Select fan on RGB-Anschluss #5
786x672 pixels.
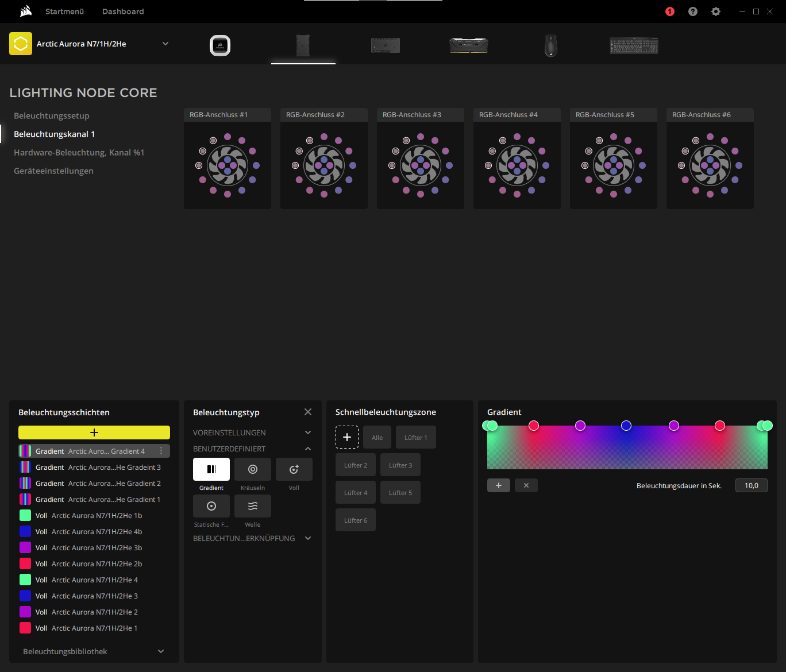614,165
